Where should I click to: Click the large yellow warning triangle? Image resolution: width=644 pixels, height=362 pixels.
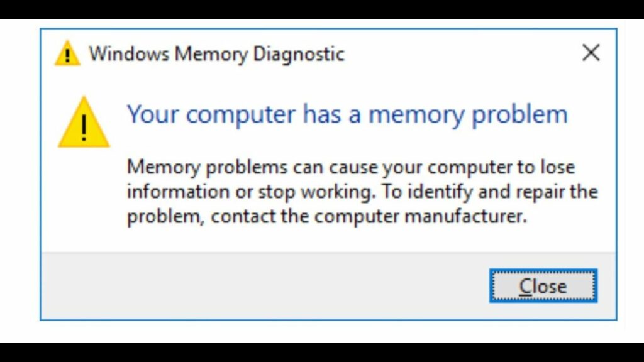tap(84, 122)
